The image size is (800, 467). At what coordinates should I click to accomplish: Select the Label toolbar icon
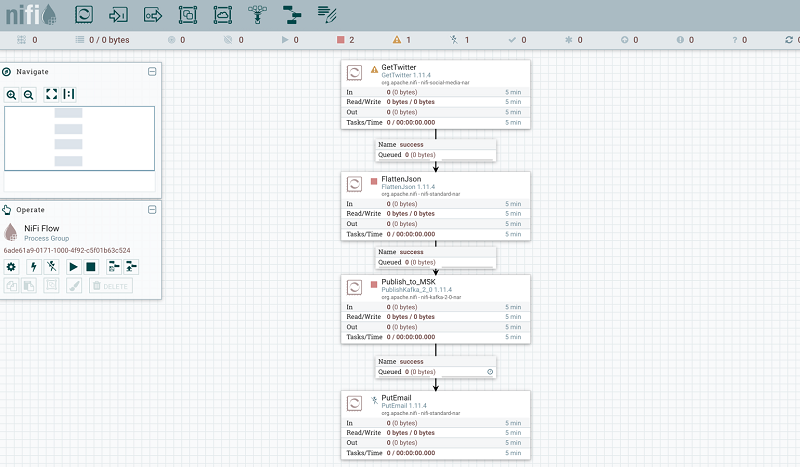(327, 14)
